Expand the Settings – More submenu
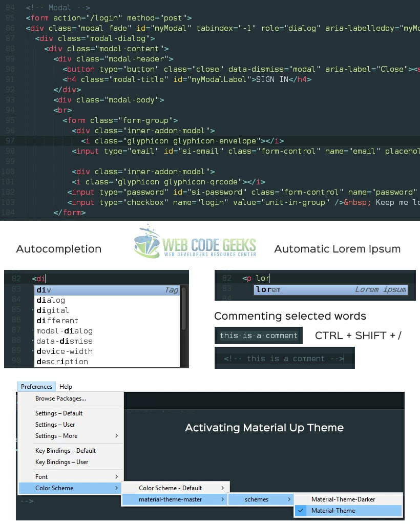This screenshot has width=420, height=524. [71, 436]
